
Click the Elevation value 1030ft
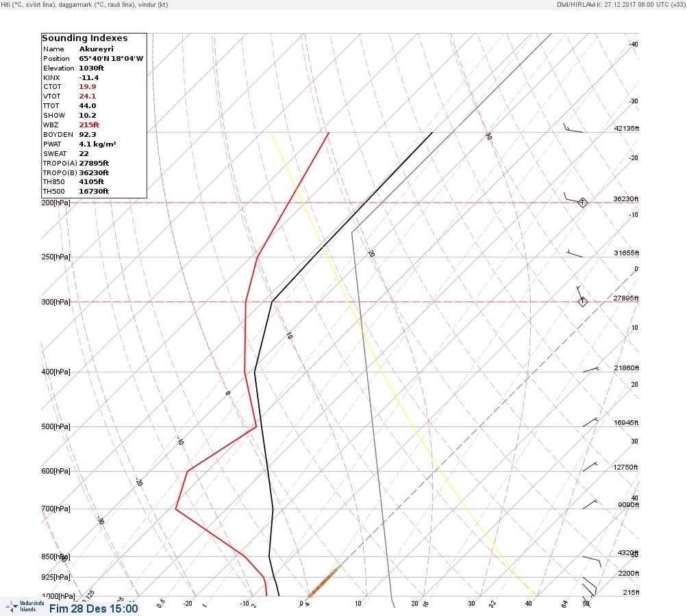92,68
